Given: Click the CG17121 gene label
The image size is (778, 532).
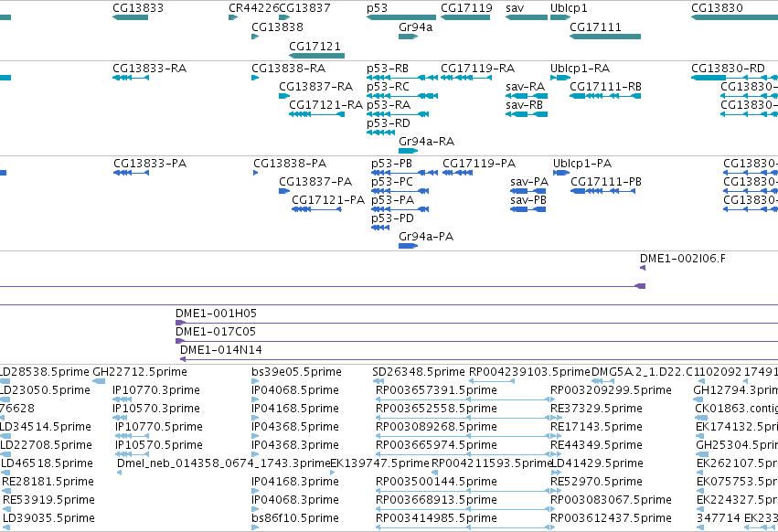Looking at the screenshot, I should [315, 47].
